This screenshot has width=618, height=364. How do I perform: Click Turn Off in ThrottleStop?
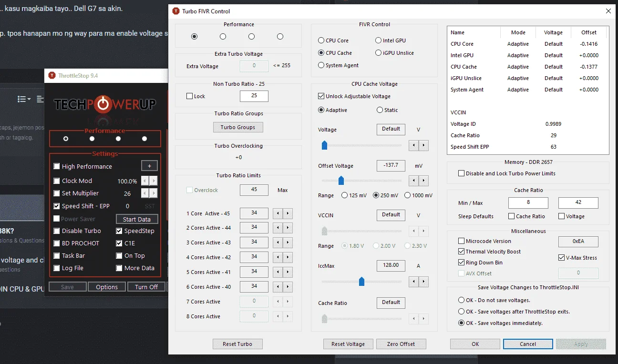[146, 287]
